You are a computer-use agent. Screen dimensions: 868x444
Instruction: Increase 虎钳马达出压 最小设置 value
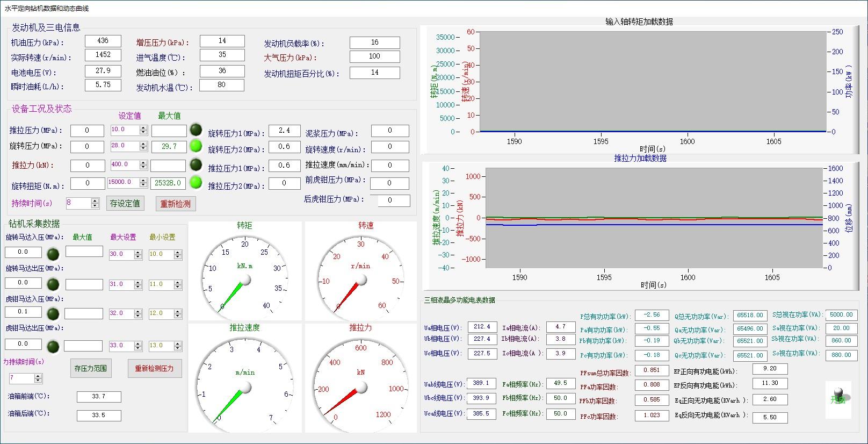click(178, 343)
